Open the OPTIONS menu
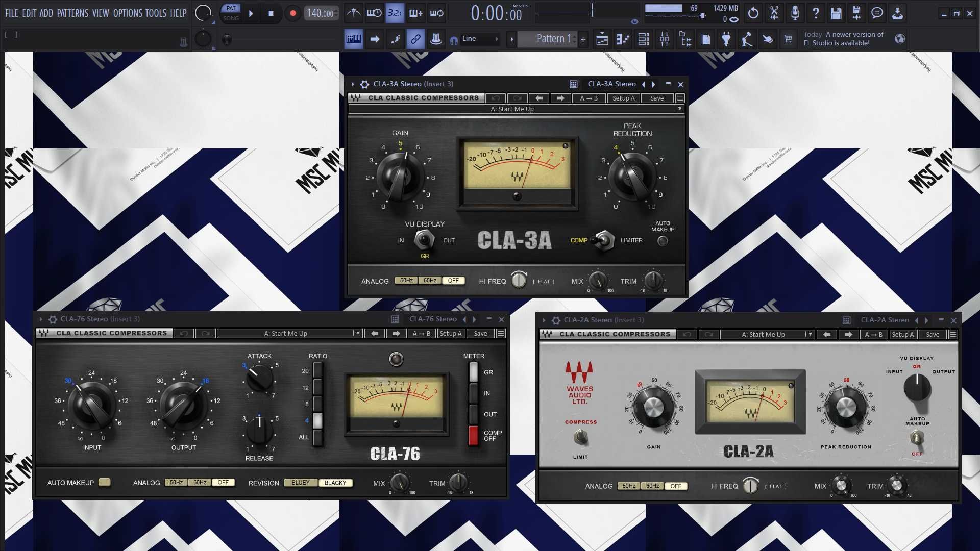980x551 pixels. 128,13
